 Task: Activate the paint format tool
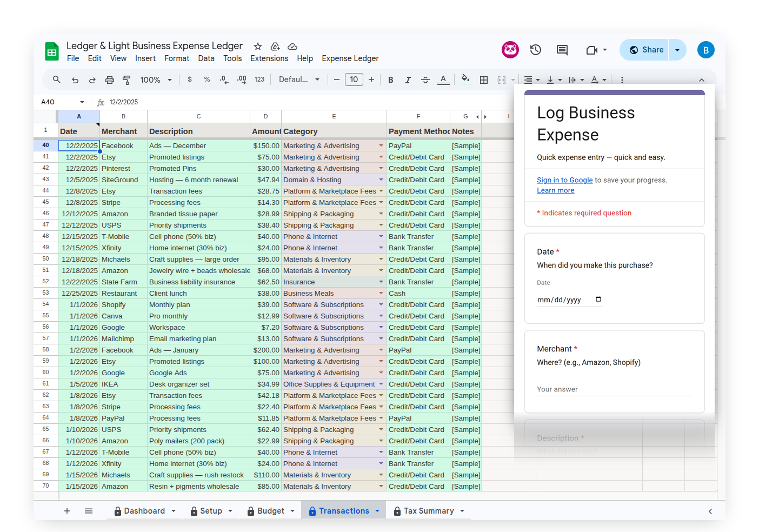[126, 80]
